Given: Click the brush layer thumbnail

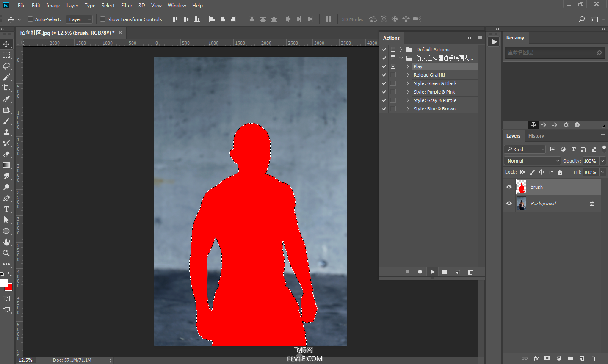Looking at the screenshot, I should [521, 187].
